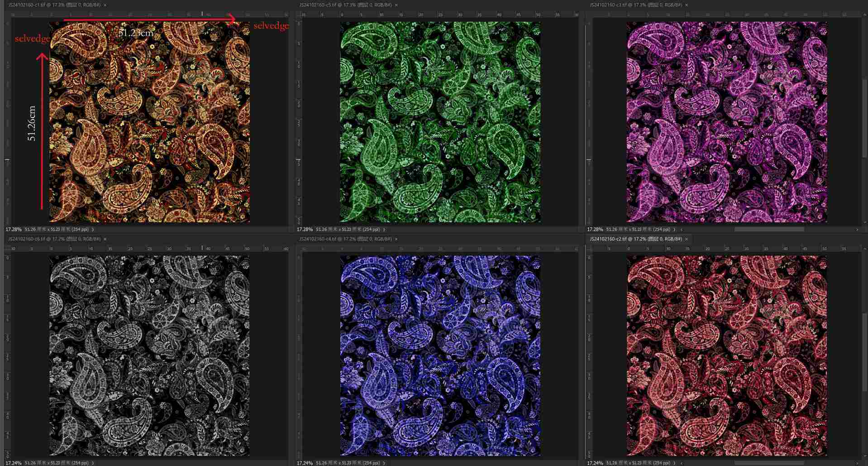Click horizontal scrollbar thumb in purple paisley window
The width and height of the screenshot is (868, 466).
click(x=769, y=230)
